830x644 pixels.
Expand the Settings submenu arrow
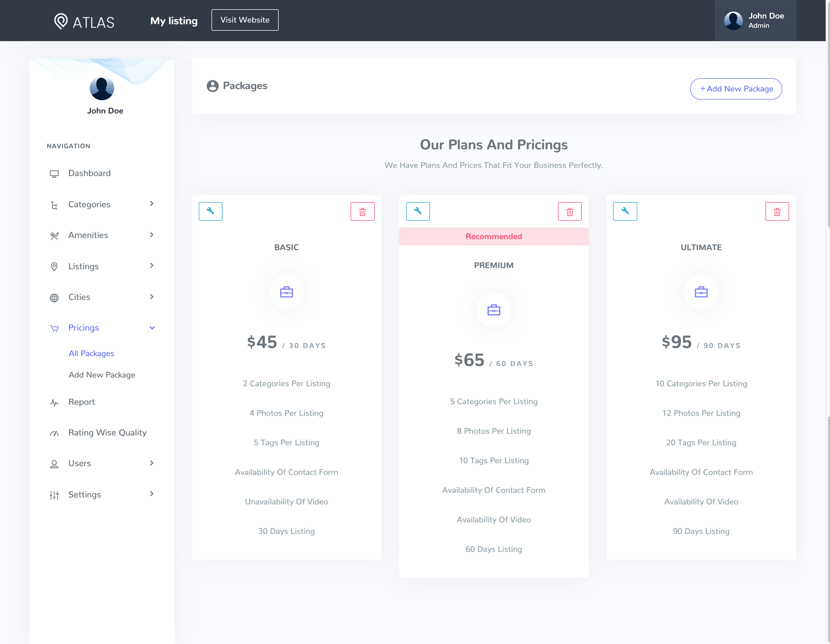152,493
